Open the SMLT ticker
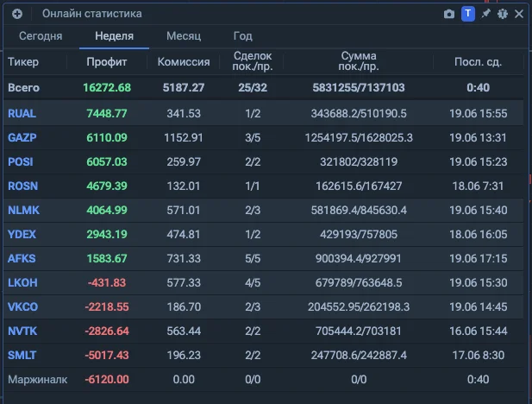 pos(22,355)
